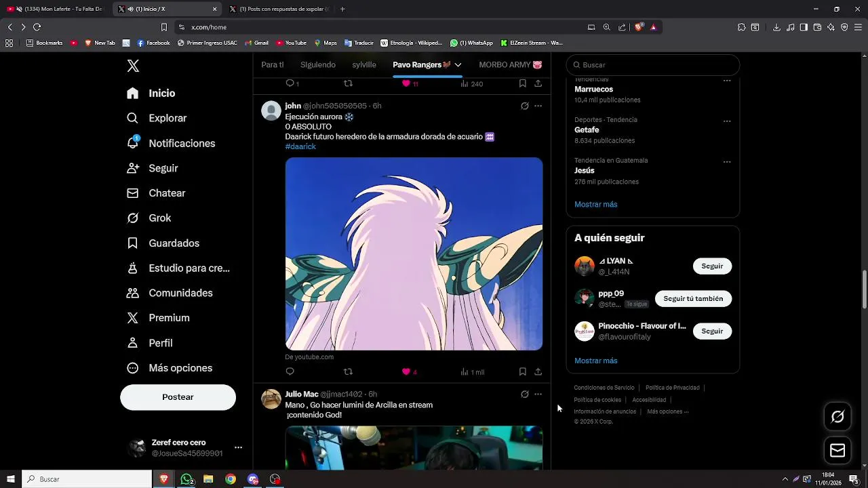Open Más opciones menu
This screenshot has width=868, height=488.
tap(170, 368)
